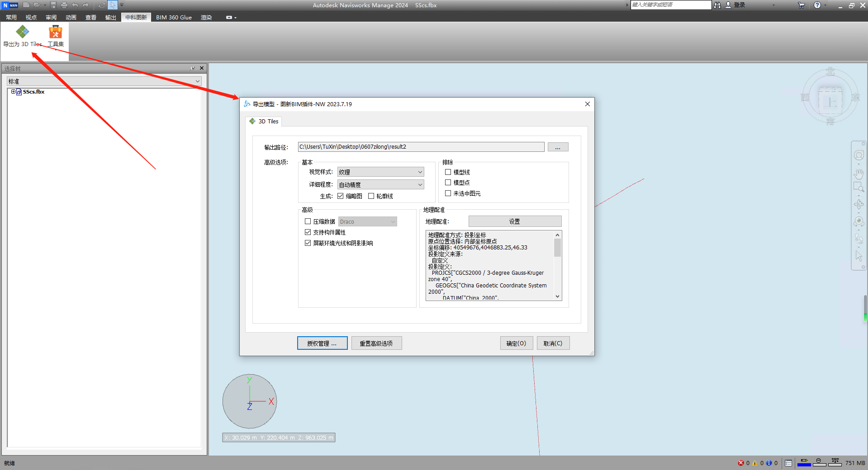Toggle the 屏蔽环境光线和阴影影响 checkbox

308,243
